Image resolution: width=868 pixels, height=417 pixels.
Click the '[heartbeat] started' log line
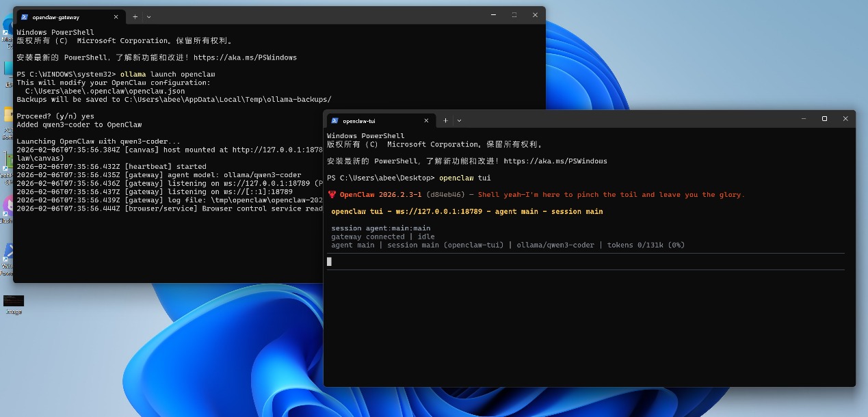click(111, 166)
